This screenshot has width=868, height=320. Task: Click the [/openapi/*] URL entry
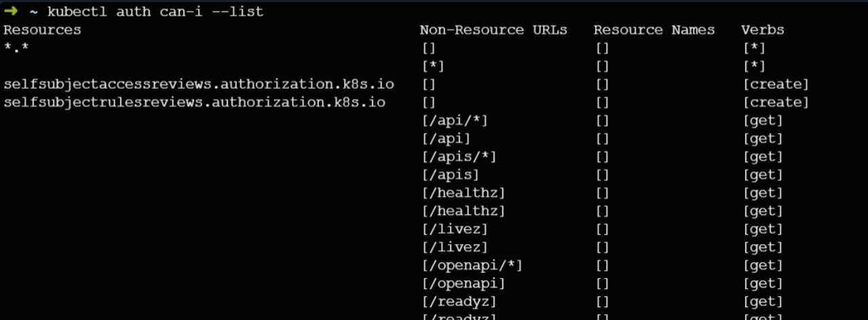click(x=472, y=265)
